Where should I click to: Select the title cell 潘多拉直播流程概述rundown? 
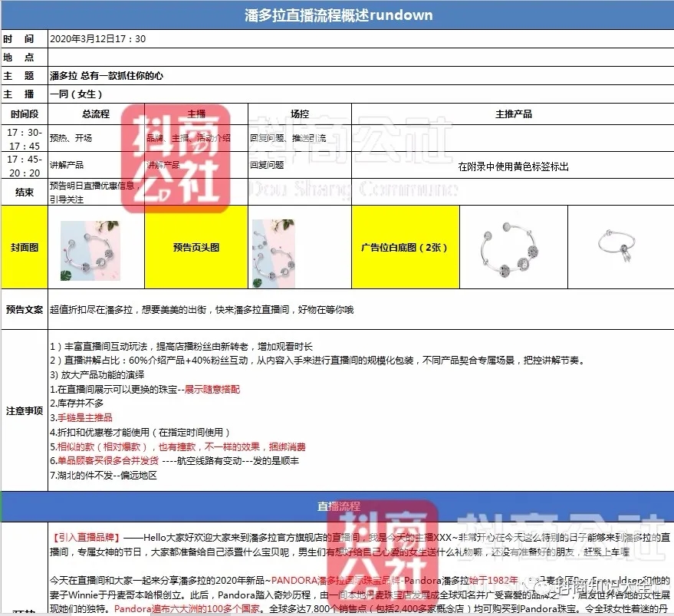[x=337, y=15]
